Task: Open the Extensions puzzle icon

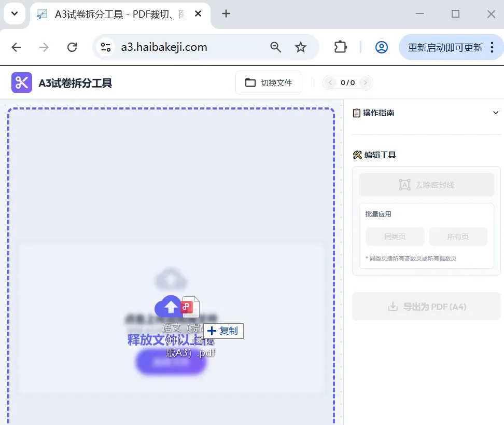Action: pos(340,47)
